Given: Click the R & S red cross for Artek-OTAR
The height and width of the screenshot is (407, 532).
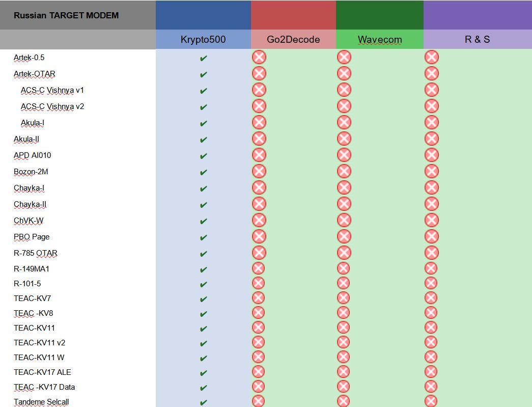Looking at the screenshot, I should coord(432,73).
